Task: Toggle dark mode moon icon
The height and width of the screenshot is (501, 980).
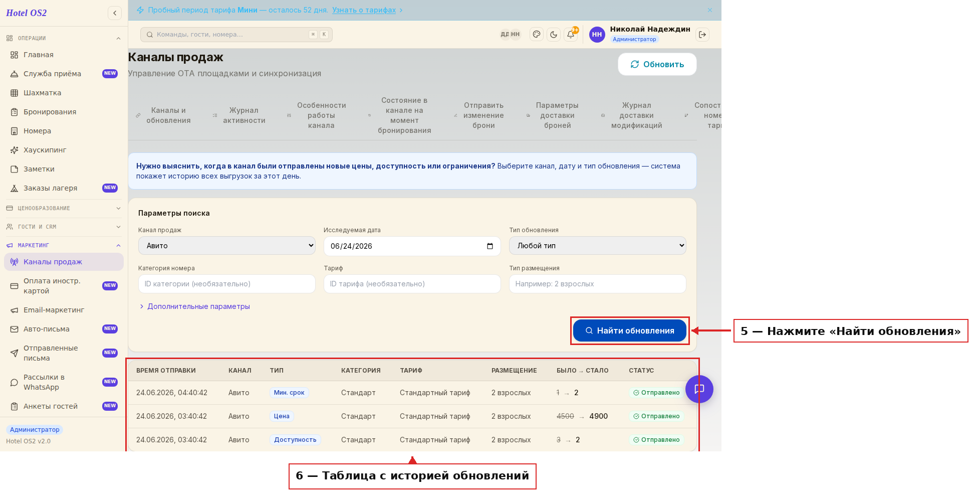Action: (x=554, y=35)
